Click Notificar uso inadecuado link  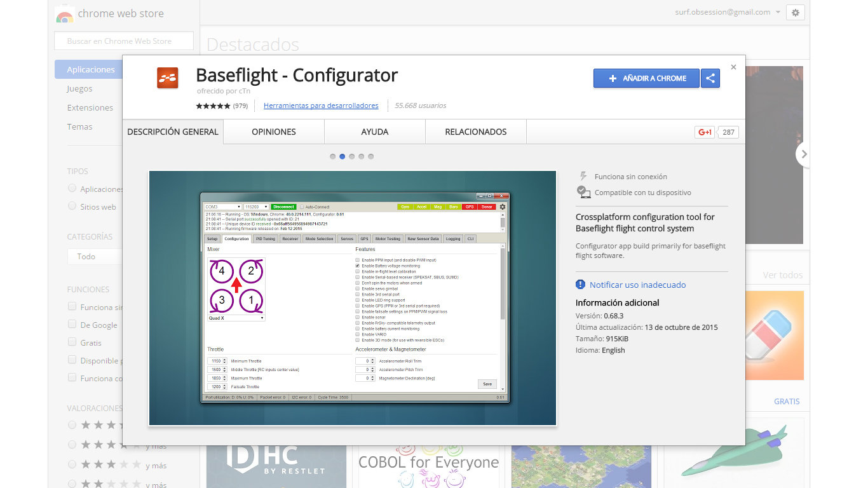tap(637, 285)
